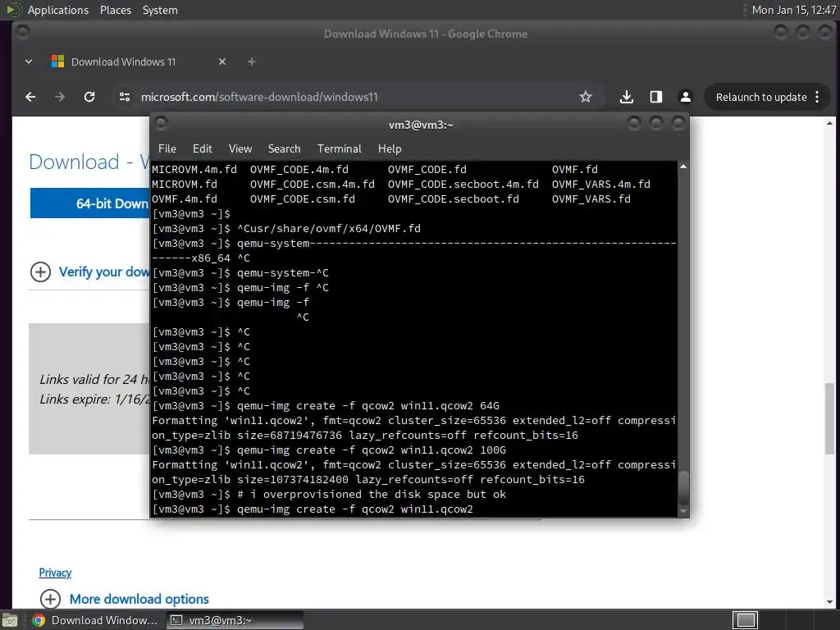Open terminal Edit menu
The width and height of the screenshot is (840, 630).
click(x=203, y=149)
